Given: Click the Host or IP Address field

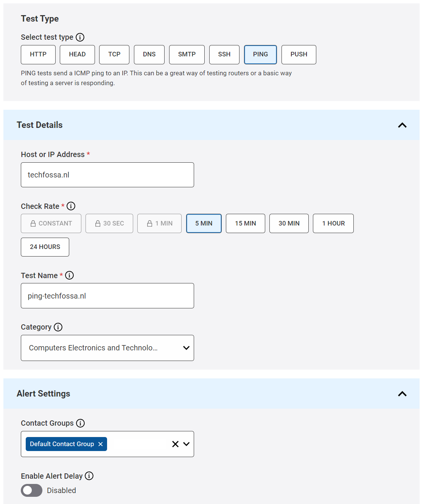Looking at the screenshot, I should click(x=107, y=175).
